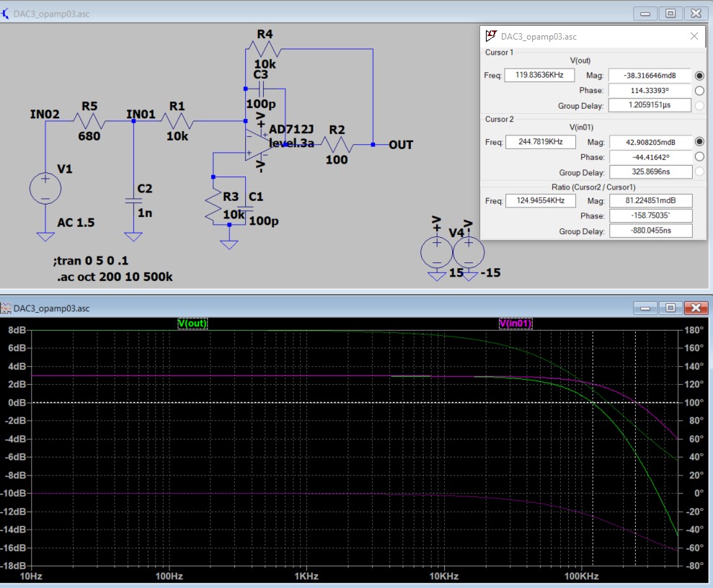
Task: Select voltage source V1 symbol
Action: 45,188
